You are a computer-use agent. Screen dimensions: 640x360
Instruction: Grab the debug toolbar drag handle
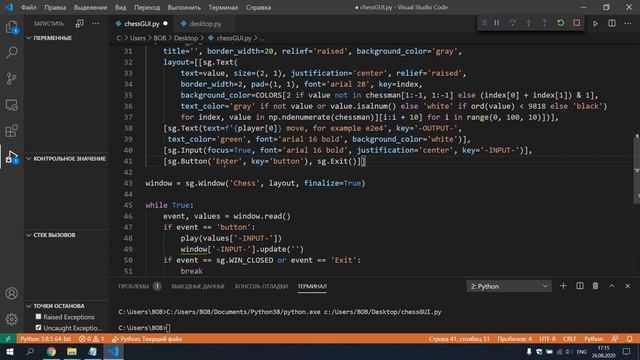coord(484,23)
